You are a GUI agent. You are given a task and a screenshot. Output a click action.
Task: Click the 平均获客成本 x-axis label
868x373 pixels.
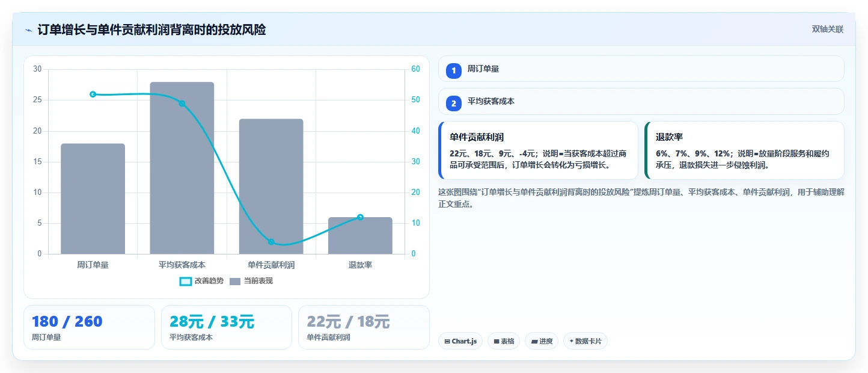point(182,265)
